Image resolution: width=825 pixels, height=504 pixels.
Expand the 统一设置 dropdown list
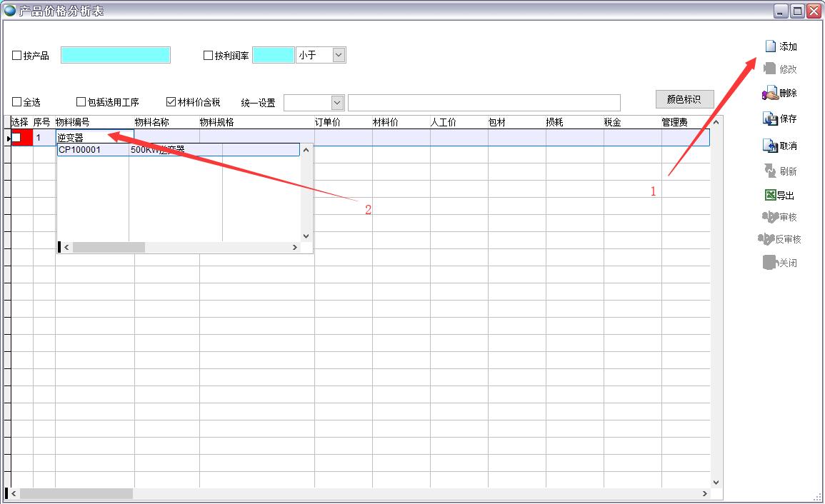337,103
